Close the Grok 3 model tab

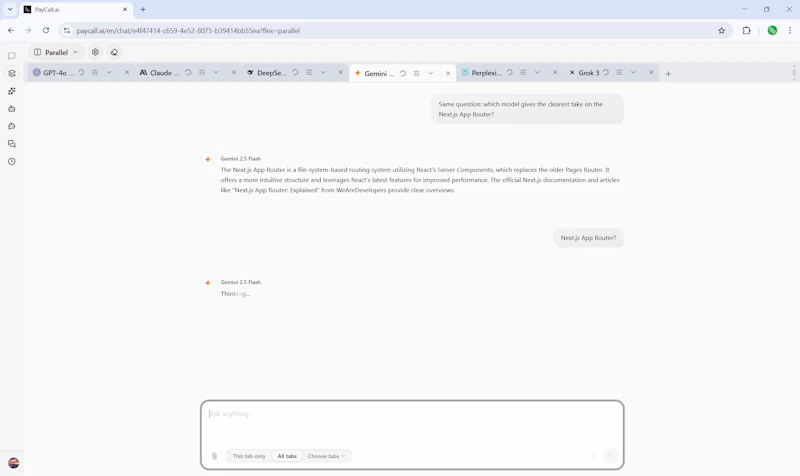click(652, 73)
